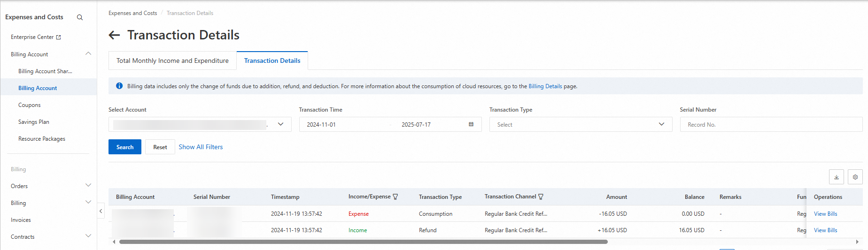This screenshot has width=868, height=250.
Task: Open Enterprise Center external link
Action: pos(36,37)
